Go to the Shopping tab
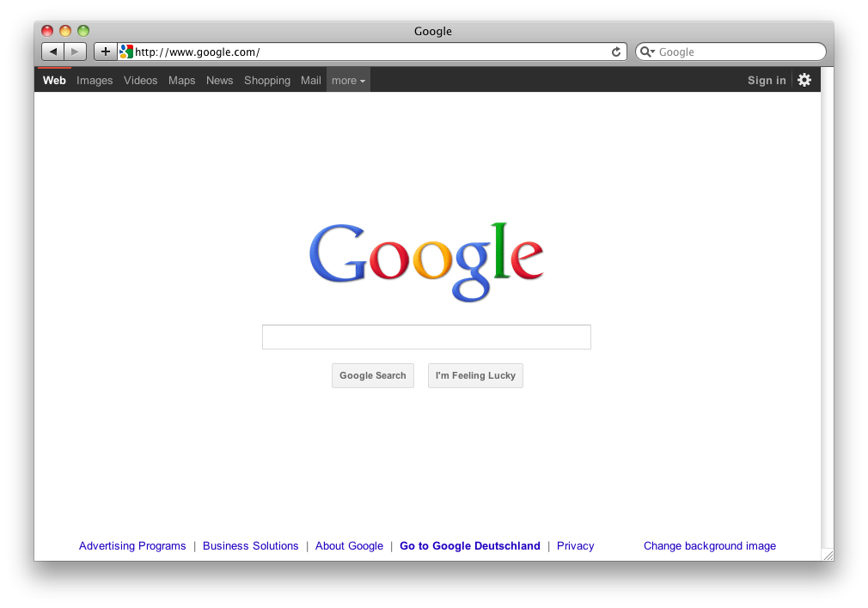The width and height of the screenshot is (868, 608). (x=266, y=81)
